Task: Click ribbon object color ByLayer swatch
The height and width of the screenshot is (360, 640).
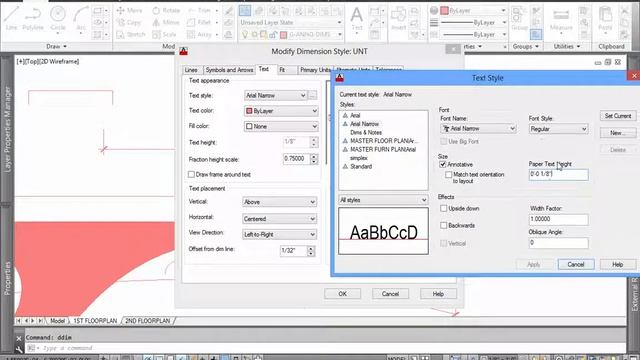Action: (x=445, y=11)
